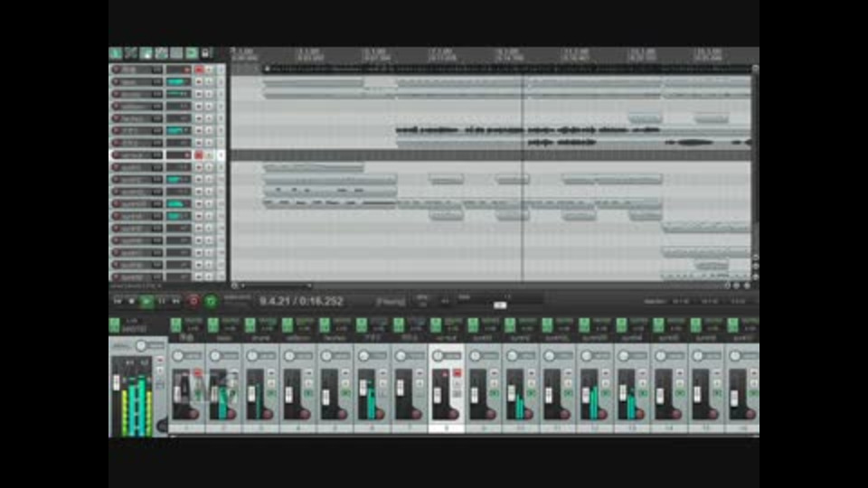Open the FX button for mixer strip 9
This screenshot has height=488, width=868.
coord(473,324)
